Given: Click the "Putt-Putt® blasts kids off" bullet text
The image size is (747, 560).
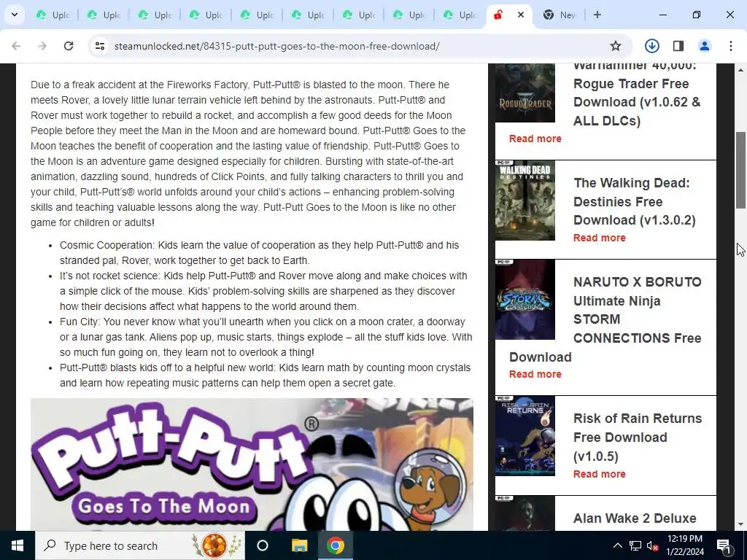Looking at the screenshot, I should pyautogui.click(x=265, y=376).
